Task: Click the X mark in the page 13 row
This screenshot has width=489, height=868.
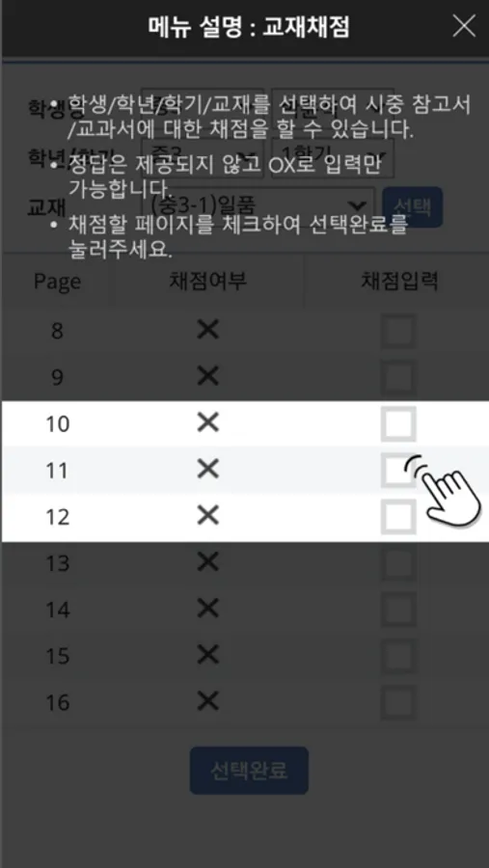Action: pyautogui.click(x=208, y=563)
